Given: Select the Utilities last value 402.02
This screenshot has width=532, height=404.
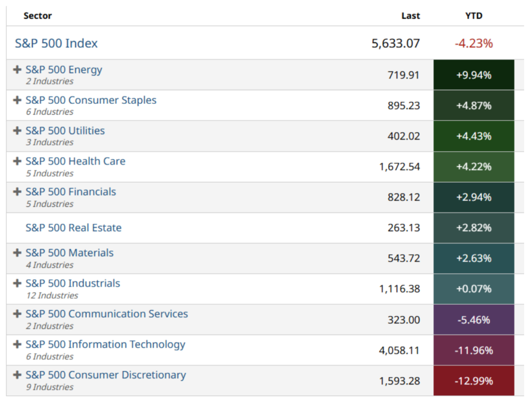Looking at the screenshot, I should tap(404, 136).
